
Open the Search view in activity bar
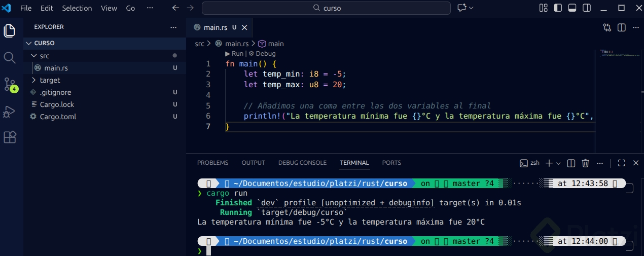(x=10, y=58)
